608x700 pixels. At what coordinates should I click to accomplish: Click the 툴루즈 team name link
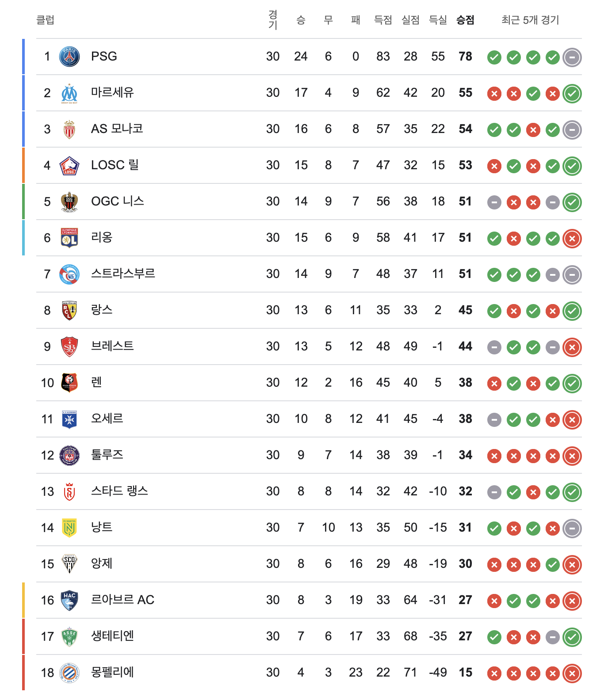point(107,455)
